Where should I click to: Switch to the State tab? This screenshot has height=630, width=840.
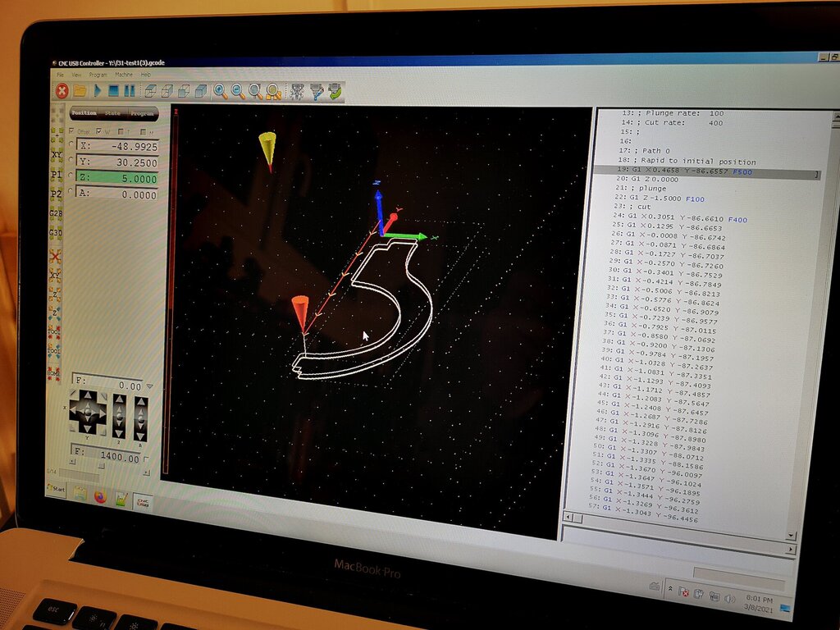pyautogui.click(x=112, y=113)
